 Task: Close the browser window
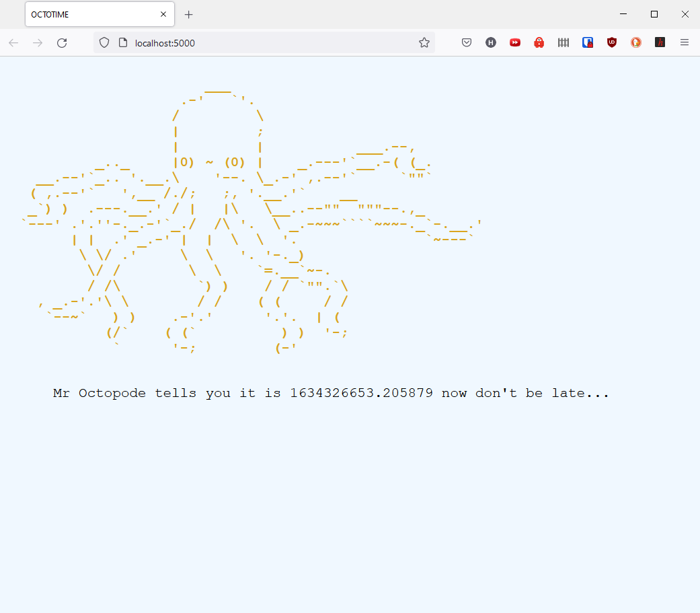coord(685,14)
